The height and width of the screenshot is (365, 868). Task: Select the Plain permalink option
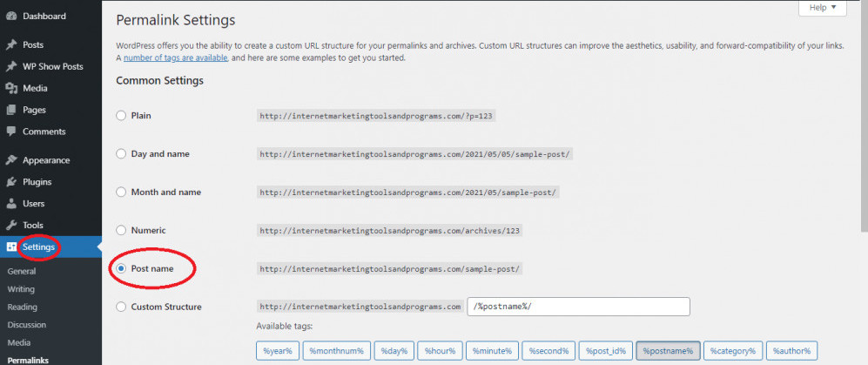click(121, 116)
